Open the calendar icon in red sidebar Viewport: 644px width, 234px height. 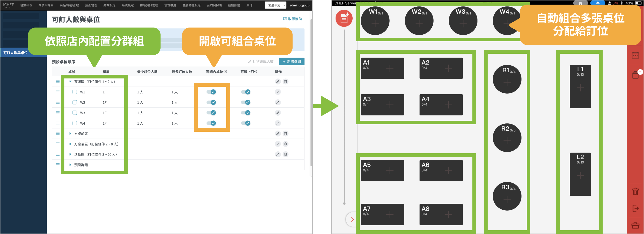click(x=635, y=55)
